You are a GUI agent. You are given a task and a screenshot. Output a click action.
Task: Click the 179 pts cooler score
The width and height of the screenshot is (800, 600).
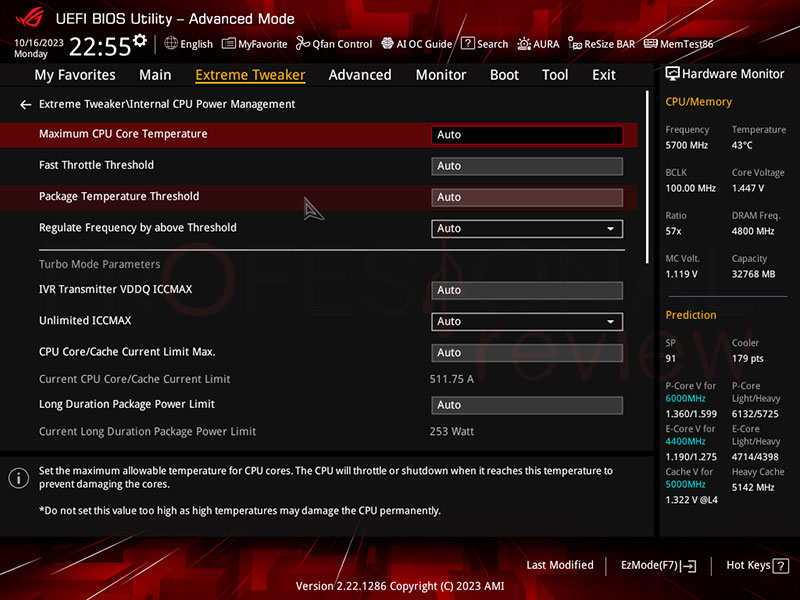(747, 359)
